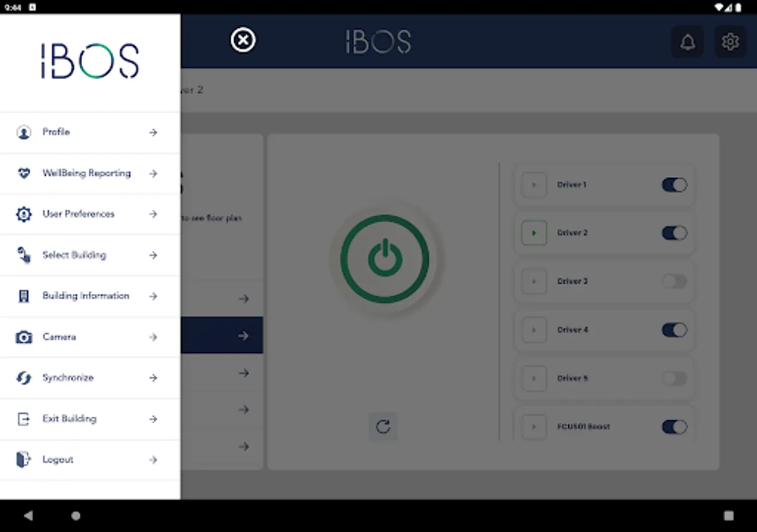
Task: Tap Android recent apps square button
Action: click(x=729, y=516)
